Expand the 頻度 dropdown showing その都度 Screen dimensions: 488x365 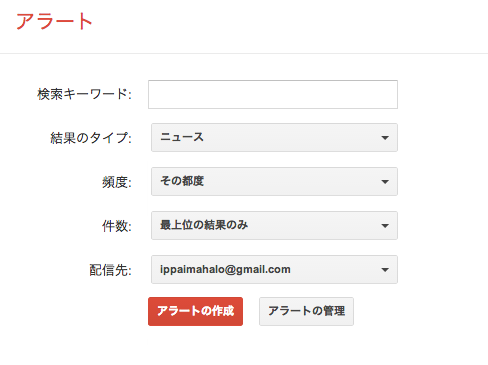274,181
